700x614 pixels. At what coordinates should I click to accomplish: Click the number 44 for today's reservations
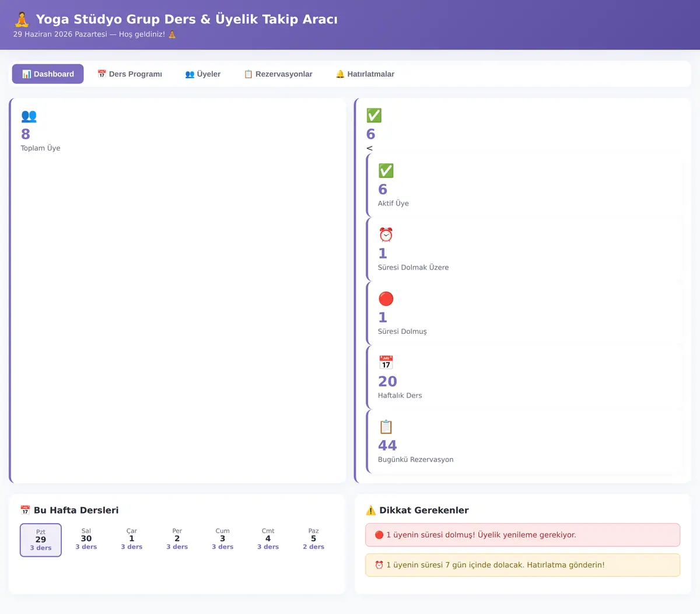[387, 446]
